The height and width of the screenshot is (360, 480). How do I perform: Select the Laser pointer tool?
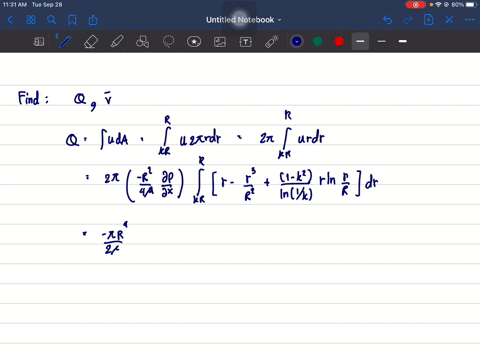(x=272, y=42)
